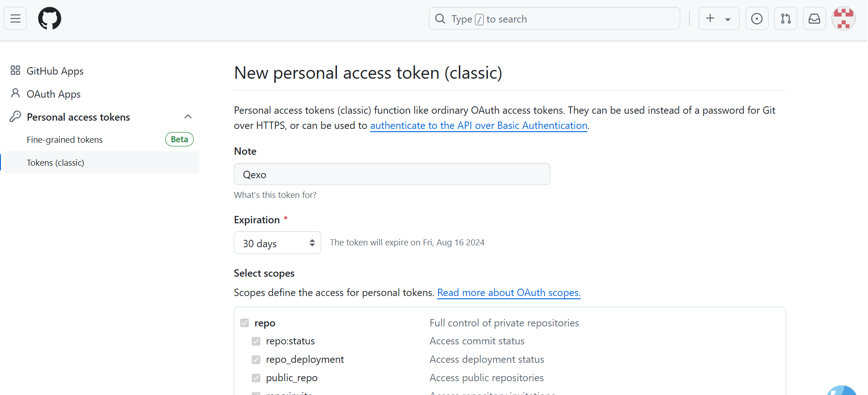Collapse the Personal access tokens section
Screen dimensions: 868x395
tap(188, 117)
